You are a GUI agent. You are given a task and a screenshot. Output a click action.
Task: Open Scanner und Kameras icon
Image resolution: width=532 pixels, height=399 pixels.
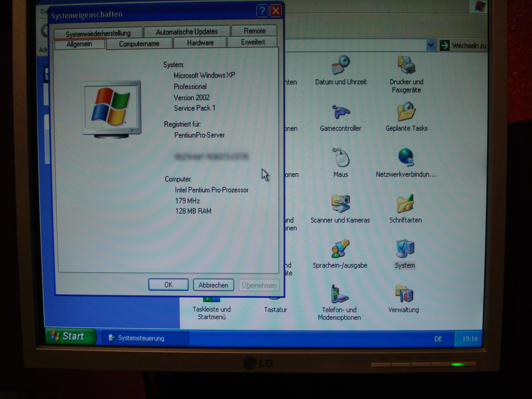(x=340, y=204)
